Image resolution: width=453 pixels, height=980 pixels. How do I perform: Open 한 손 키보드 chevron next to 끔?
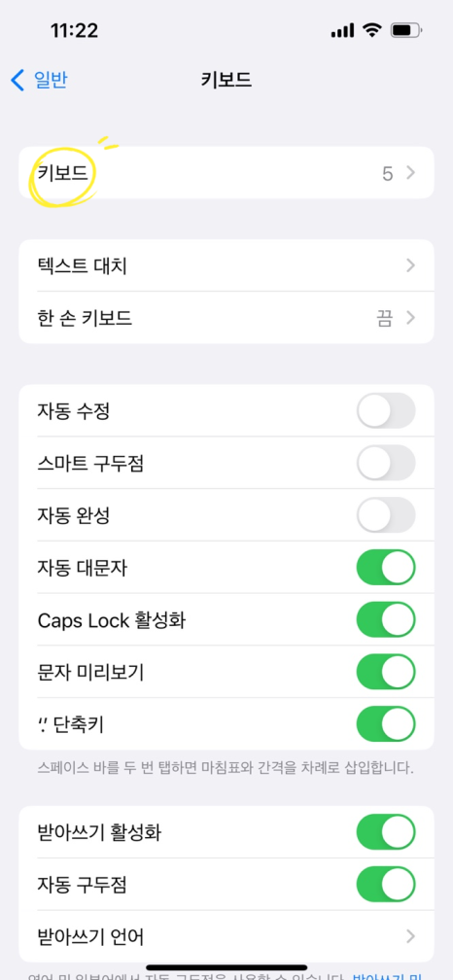[410, 318]
